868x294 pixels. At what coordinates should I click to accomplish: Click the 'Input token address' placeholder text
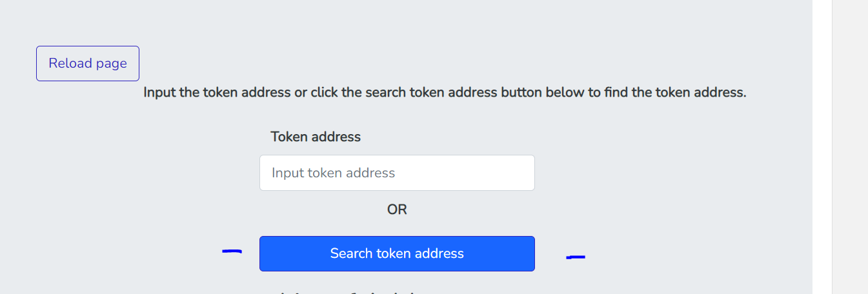point(333,173)
